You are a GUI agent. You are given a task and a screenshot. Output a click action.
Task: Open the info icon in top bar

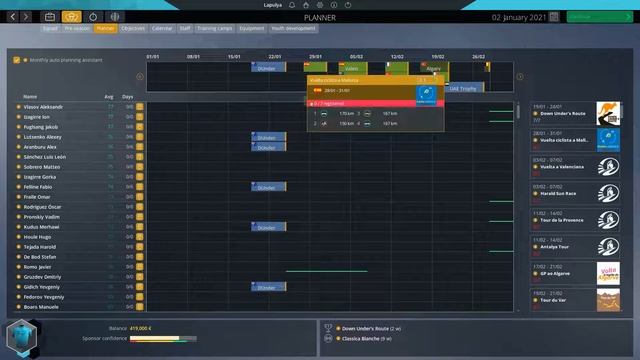(x=334, y=5)
